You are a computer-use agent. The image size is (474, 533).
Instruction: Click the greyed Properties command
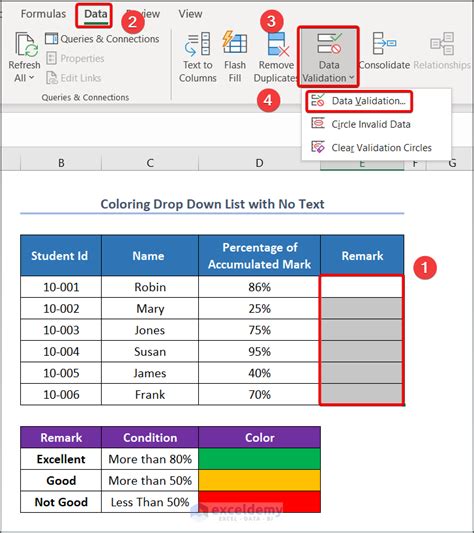[75, 58]
